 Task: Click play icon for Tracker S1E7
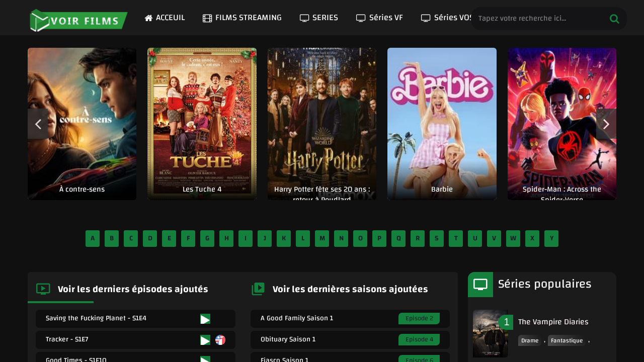point(205,340)
